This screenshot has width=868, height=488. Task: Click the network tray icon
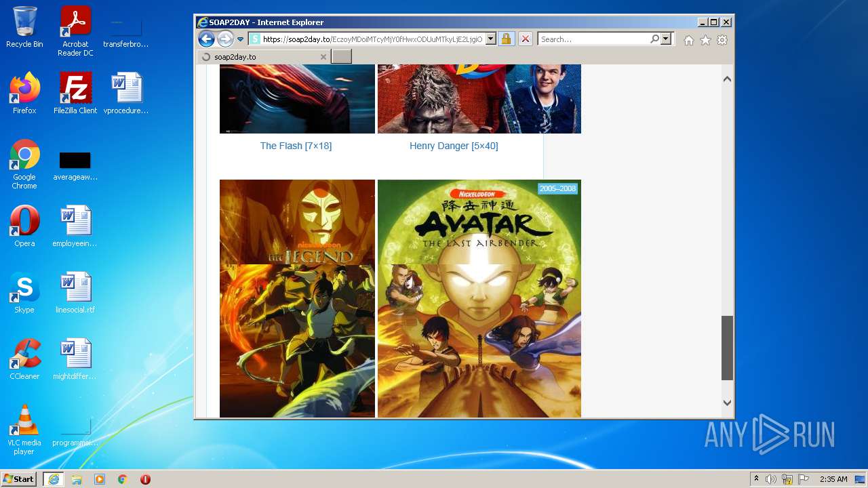tap(787, 479)
